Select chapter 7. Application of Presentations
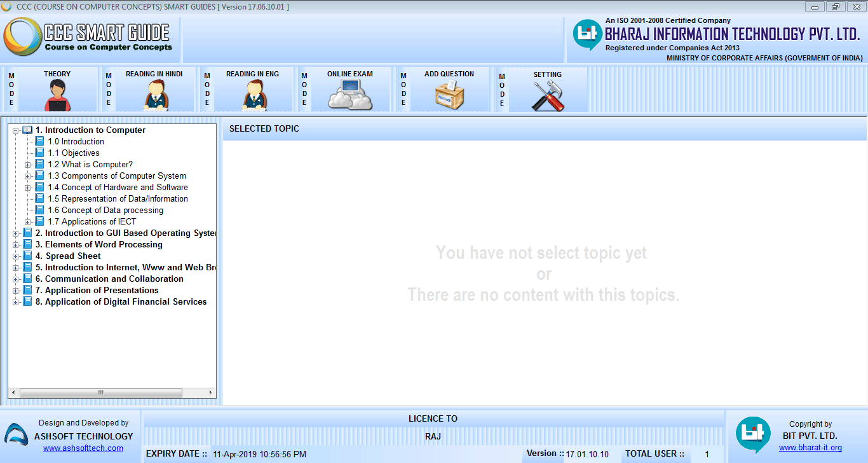 tap(97, 290)
